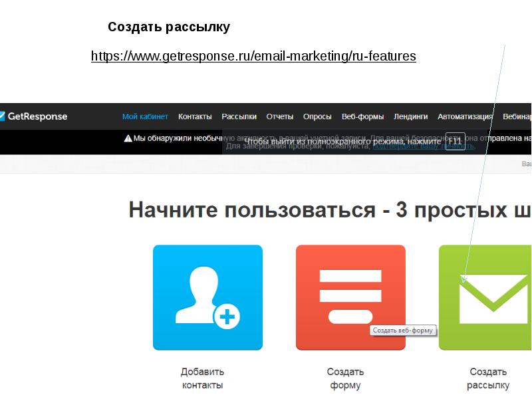532x399 pixels.
Task: Go to the Отчеты menu item
Action: (x=279, y=116)
